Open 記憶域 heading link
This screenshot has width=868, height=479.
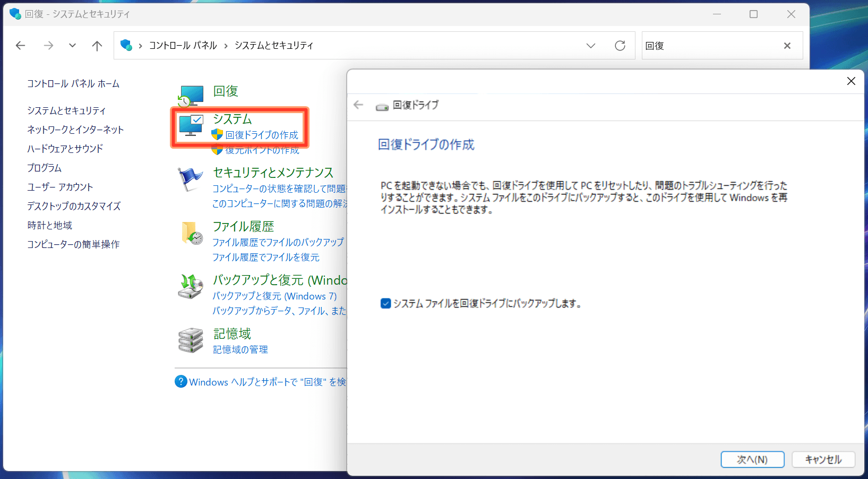tap(232, 333)
